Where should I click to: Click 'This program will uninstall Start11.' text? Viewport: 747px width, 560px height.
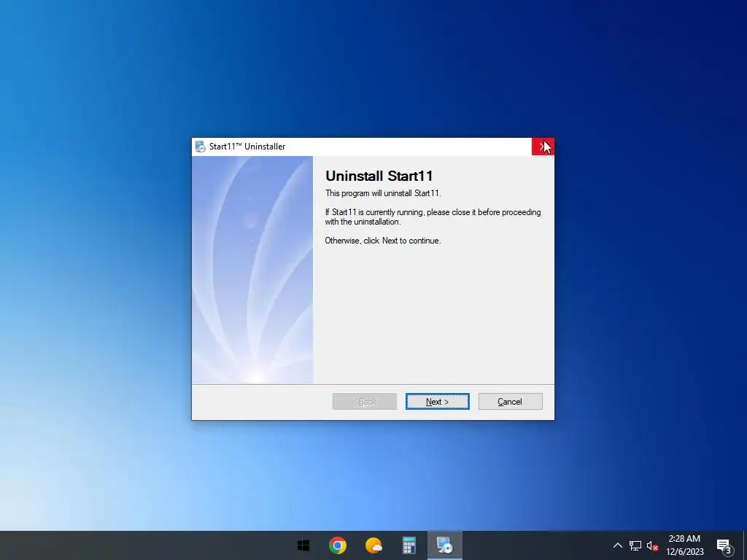383,193
